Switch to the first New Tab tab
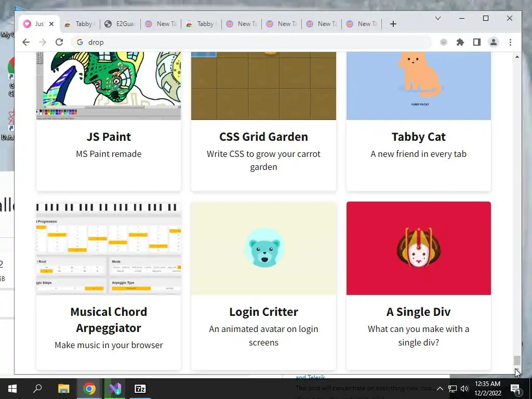The height and width of the screenshot is (399, 532). point(161,24)
